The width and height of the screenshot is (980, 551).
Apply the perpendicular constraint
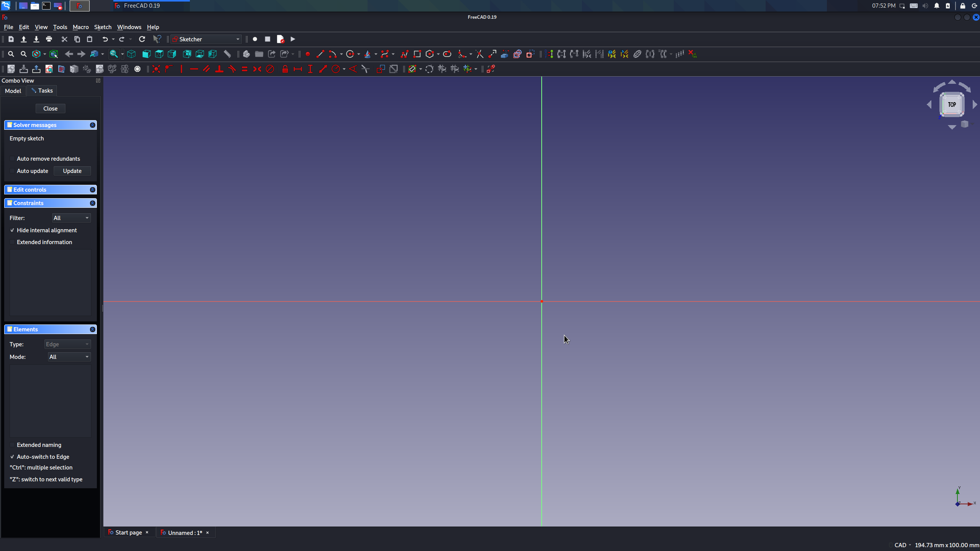pyautogui.click(x=219, y=69)
